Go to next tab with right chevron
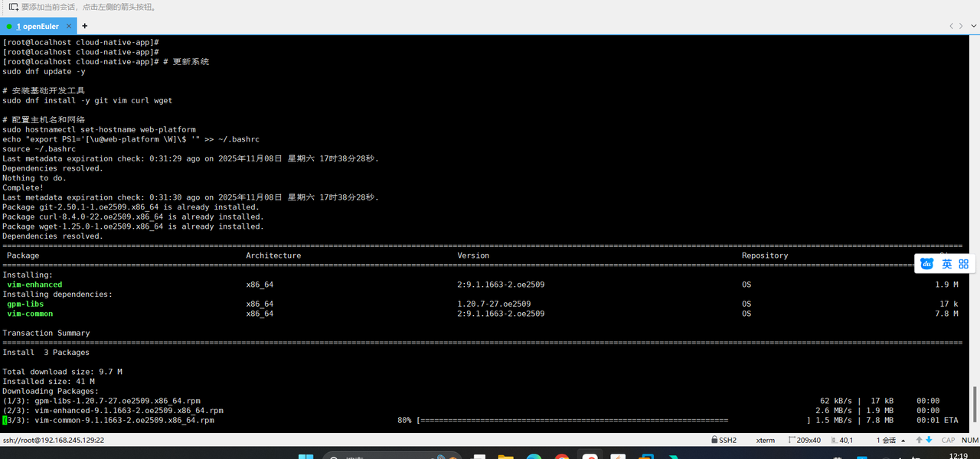980x459 pixels. coord(962,26)
